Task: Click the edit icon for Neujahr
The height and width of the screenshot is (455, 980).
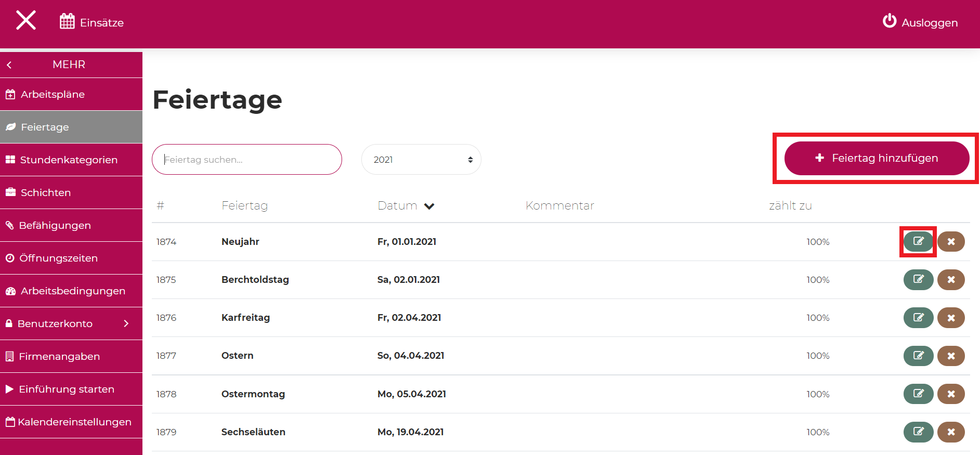Action: (918, 241)
